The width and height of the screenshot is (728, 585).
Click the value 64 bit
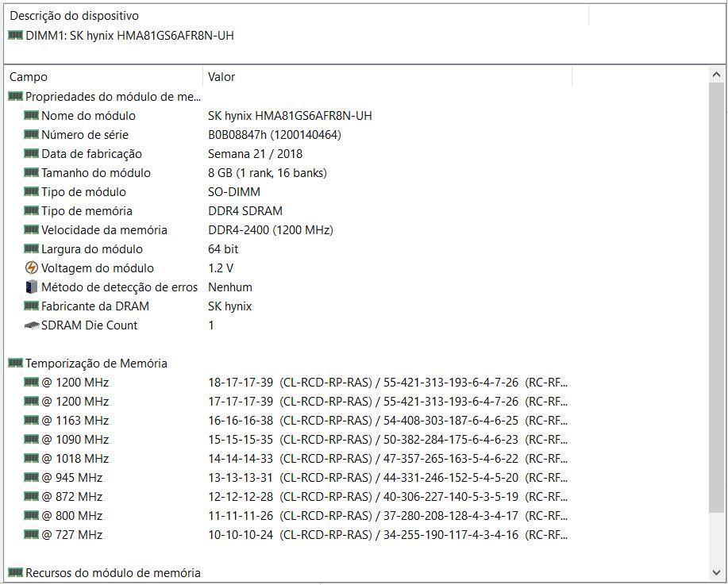tap(223, 249)
